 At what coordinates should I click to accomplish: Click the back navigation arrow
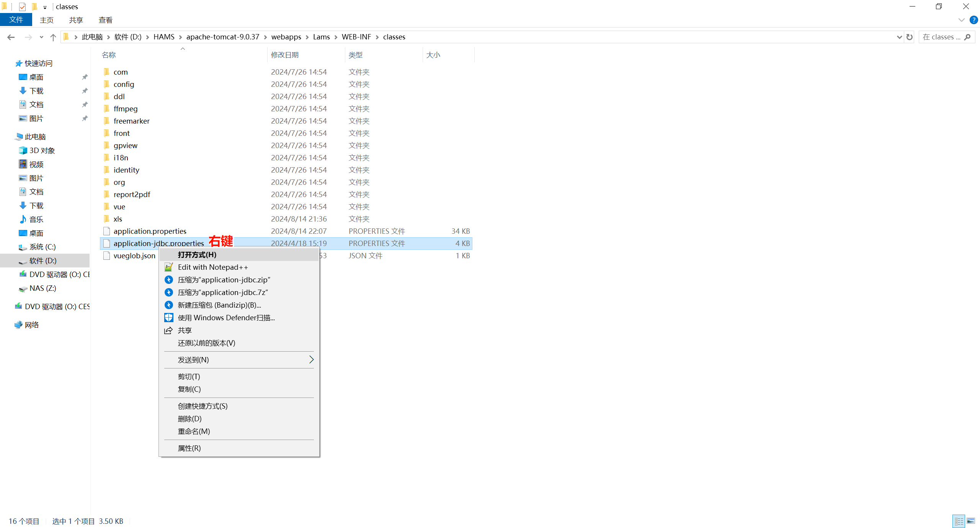pyautogui.click(x=11, y=37)
